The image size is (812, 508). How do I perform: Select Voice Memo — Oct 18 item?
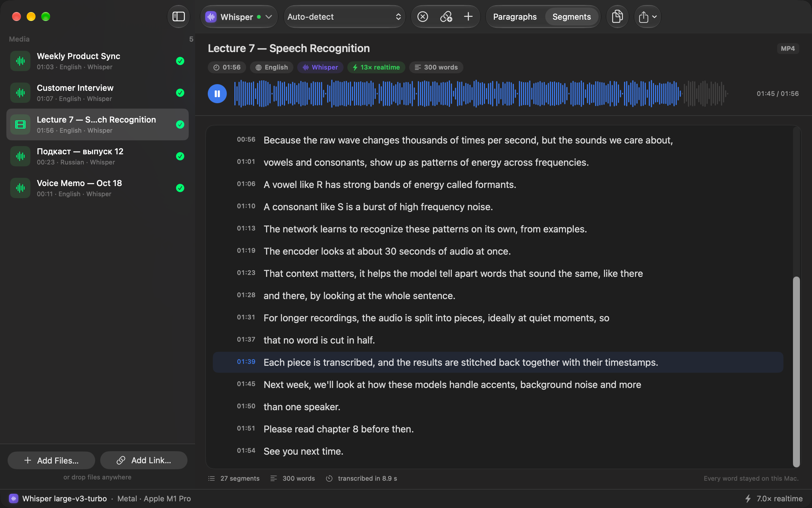[x=97, y=188]
